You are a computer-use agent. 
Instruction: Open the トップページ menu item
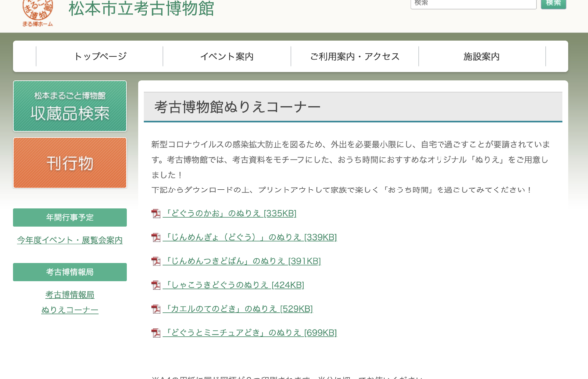pos(100,56)
